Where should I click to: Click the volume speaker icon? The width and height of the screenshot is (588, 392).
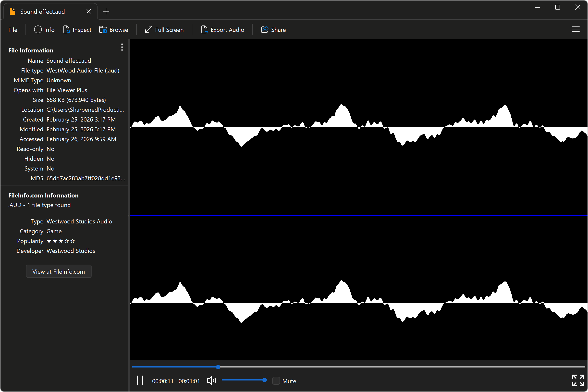[211, 381]
